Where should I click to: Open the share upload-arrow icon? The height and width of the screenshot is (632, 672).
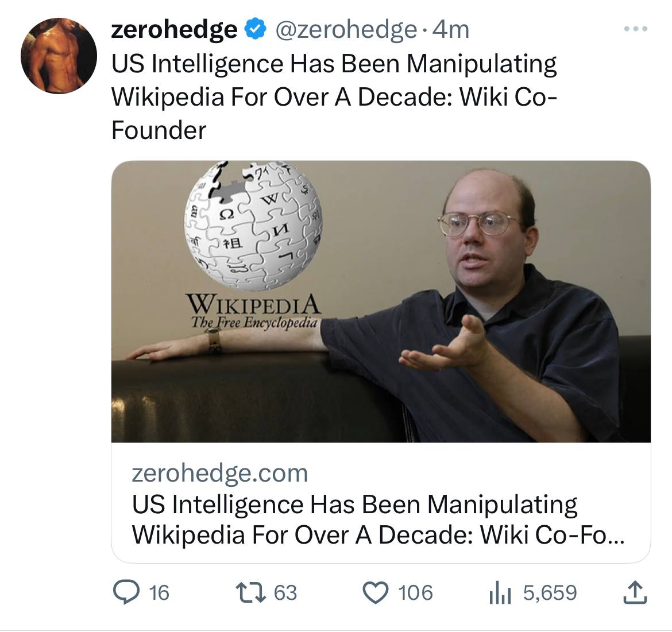[x=635, y=592]
